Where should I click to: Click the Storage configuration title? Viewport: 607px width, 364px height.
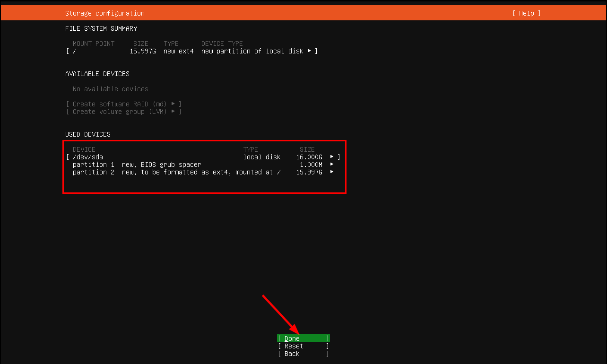click(105, 13)
